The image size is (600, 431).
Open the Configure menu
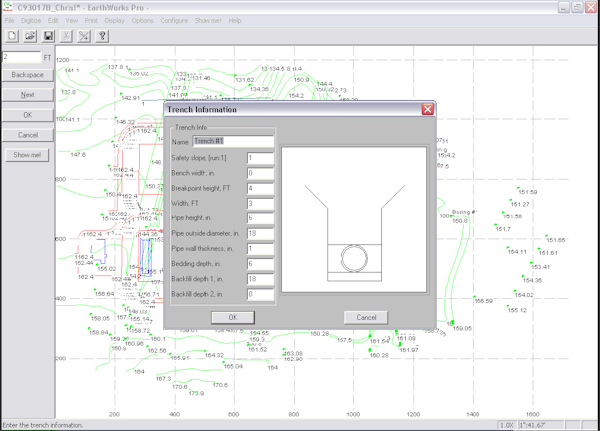pyautogui.click(x=174, y=21)
